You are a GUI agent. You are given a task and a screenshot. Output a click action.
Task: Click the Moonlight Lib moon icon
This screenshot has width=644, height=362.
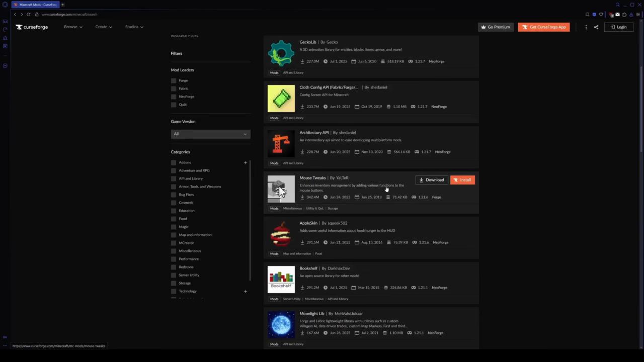[281, 325]
